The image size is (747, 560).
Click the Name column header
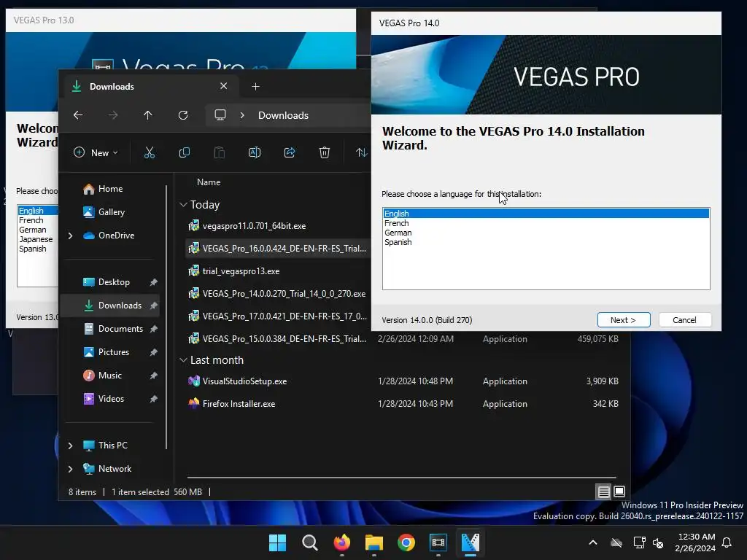tap(209, 182)
